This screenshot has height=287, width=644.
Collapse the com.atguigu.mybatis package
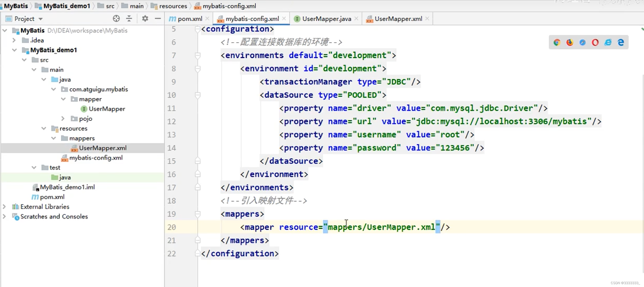click(54, 89)
